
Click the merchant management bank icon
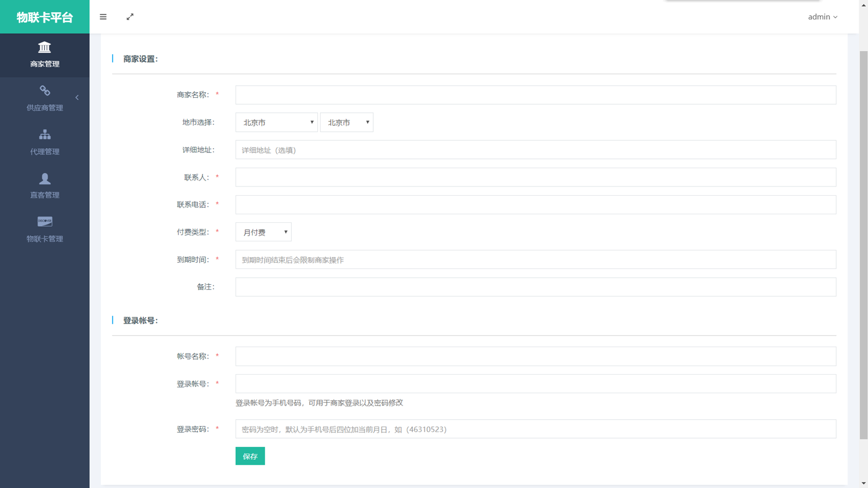coord(44,48)
